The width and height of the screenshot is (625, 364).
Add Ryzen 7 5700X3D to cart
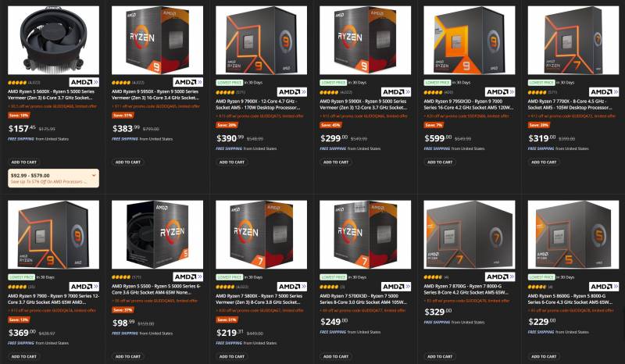(x=336, y=356)
